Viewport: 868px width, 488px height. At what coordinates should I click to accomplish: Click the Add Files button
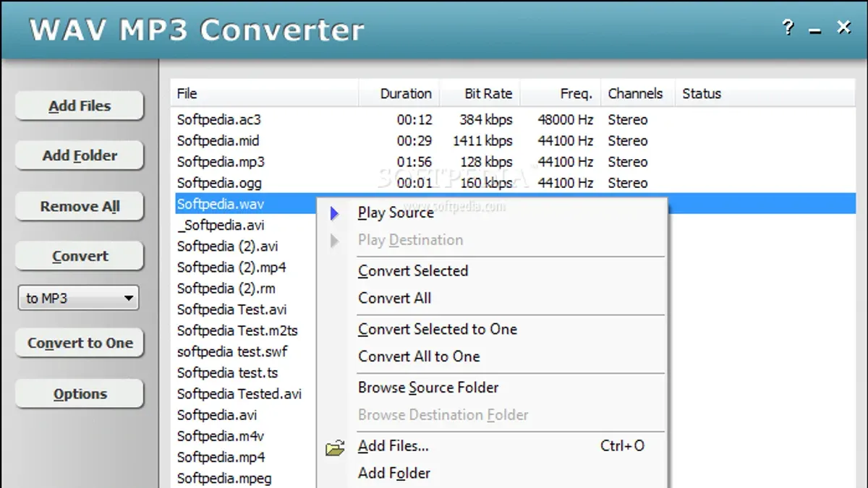pos(80,106)
